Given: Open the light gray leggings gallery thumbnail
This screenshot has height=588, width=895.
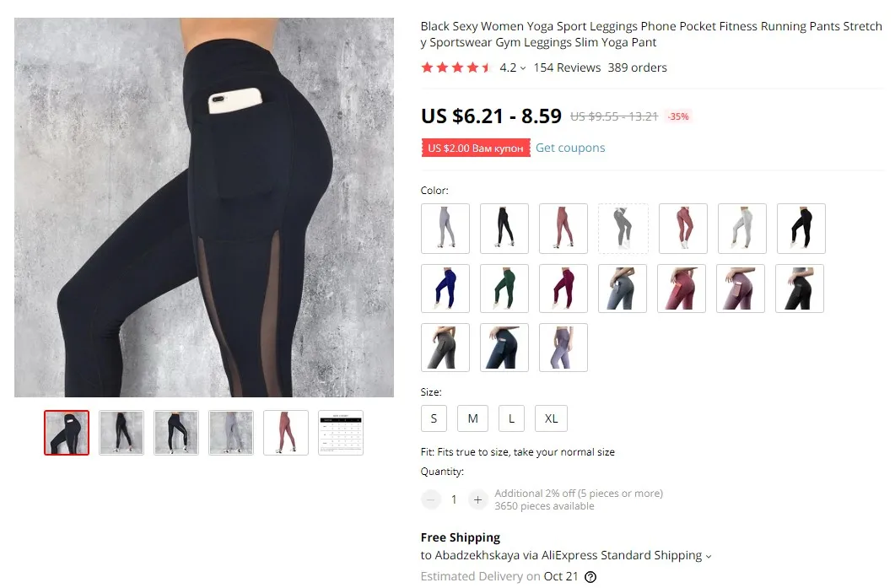Looking at the screenshot, I should [231, 433].
